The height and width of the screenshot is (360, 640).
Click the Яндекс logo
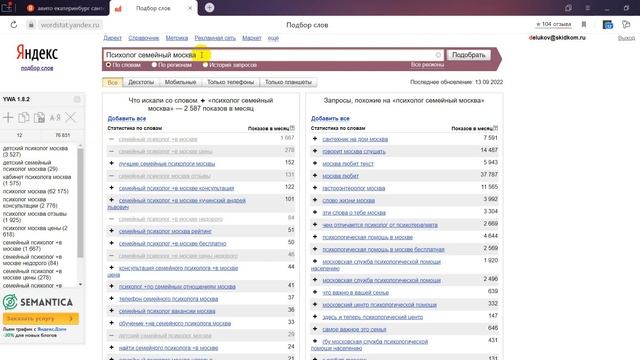[x=37, y=53]
